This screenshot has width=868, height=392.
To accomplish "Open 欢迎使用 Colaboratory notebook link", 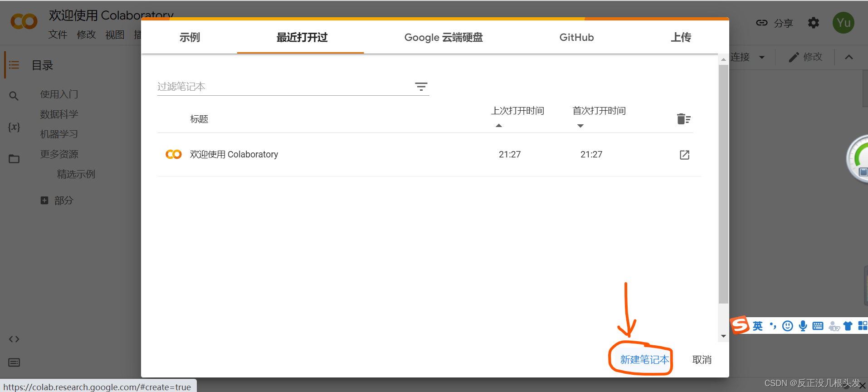I will click(234, 154).
